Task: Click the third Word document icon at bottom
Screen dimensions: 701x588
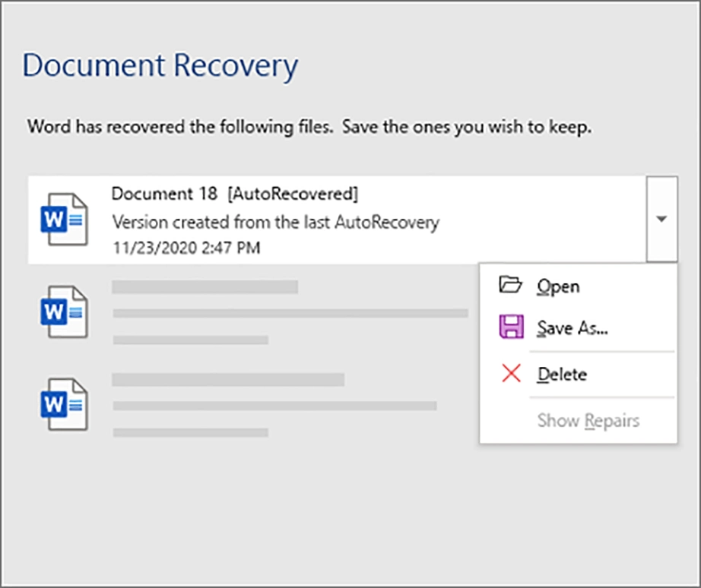Action: [64, 404]
